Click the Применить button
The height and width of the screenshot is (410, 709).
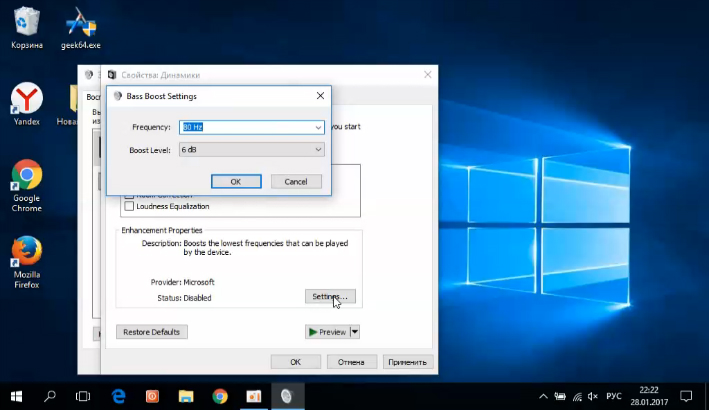(x=408, y=362)
